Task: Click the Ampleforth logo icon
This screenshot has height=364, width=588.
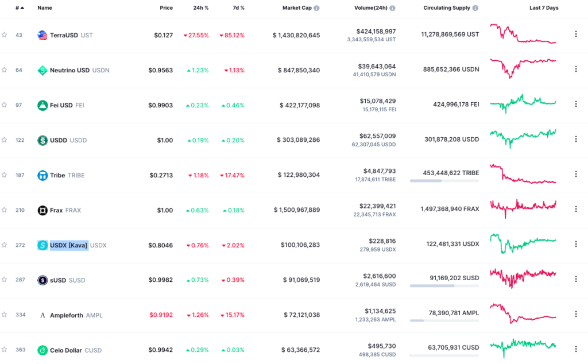Action: pyautogui.click(x=42, y=315)
